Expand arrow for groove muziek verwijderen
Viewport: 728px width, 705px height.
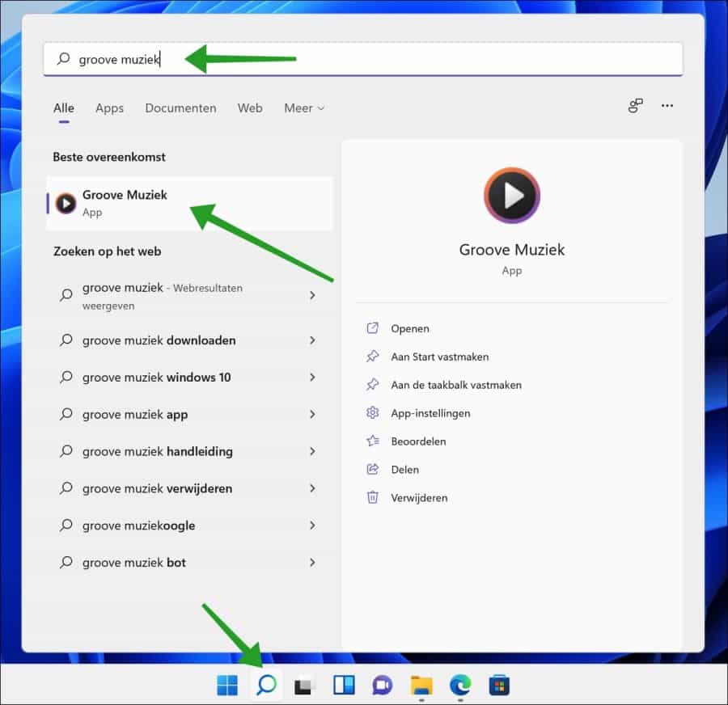[x=312, y=488]
